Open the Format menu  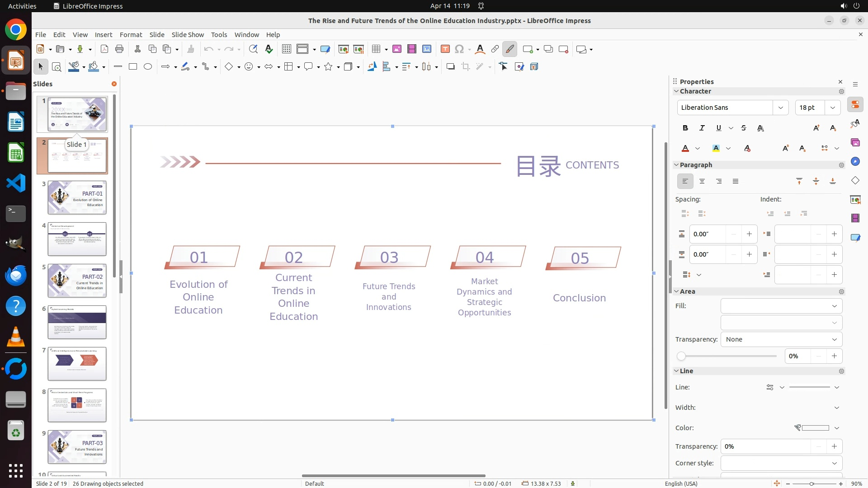[131, 35]
